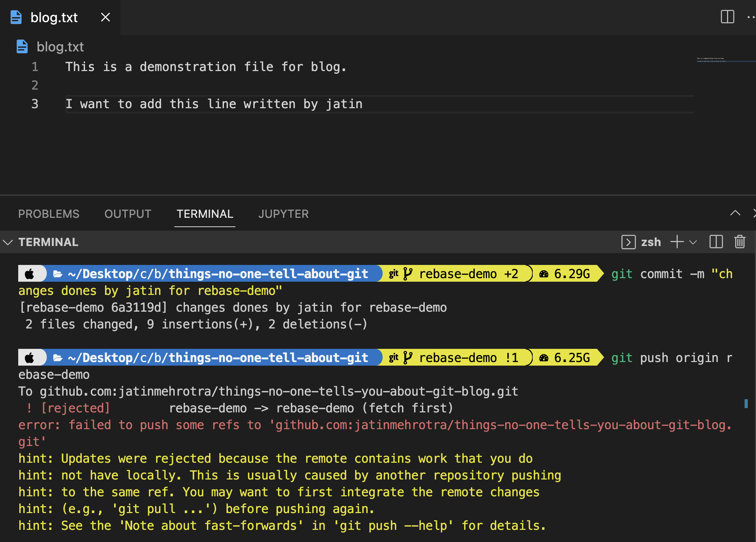Split the terminal pane
756x542 pixels.
coord(716,242)
